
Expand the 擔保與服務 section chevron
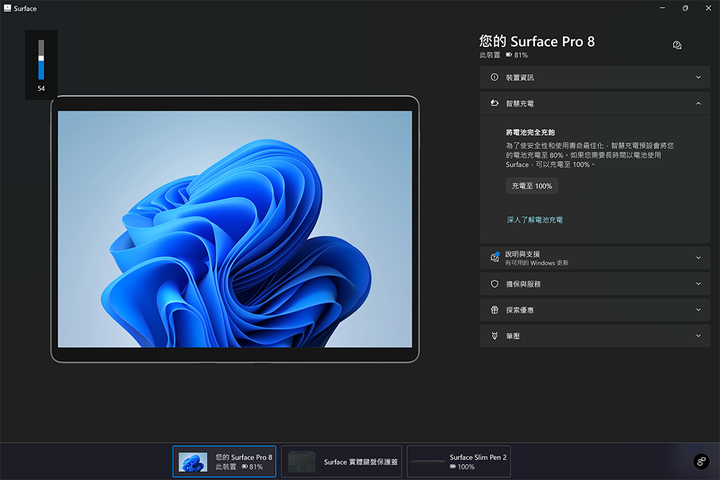tap(698, 284)
